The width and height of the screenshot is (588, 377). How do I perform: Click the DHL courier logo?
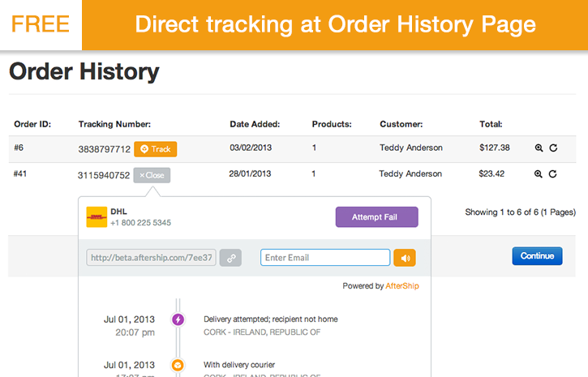tap(97, 217)
